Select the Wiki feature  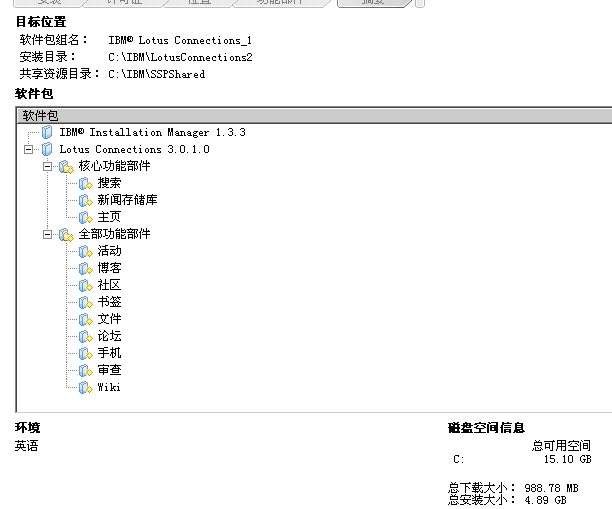coord(109,387)
